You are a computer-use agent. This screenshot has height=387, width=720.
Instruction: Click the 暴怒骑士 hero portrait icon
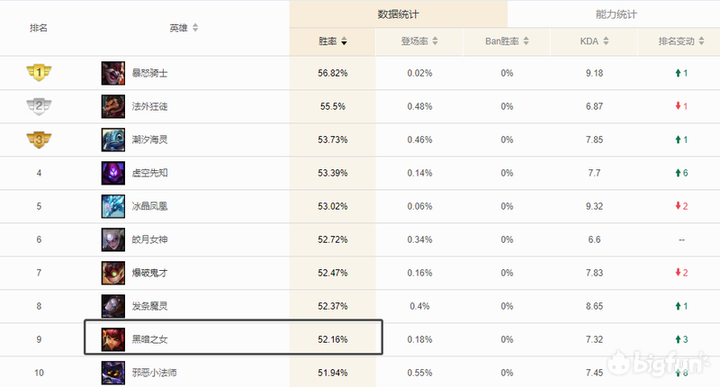pyautogui.click(x=113, y=73)
